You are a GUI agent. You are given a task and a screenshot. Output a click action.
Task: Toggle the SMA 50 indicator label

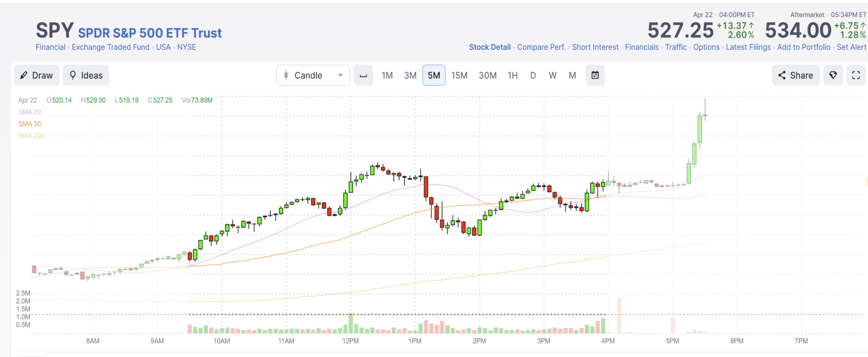click(30, 124)
